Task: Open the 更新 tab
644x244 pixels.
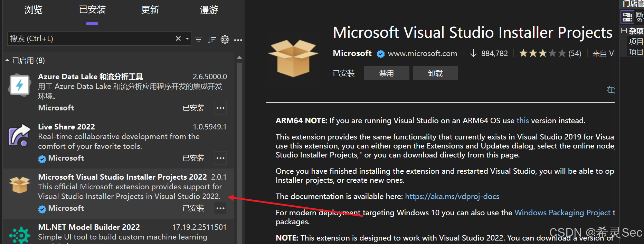Action: (x=150, y=10)
